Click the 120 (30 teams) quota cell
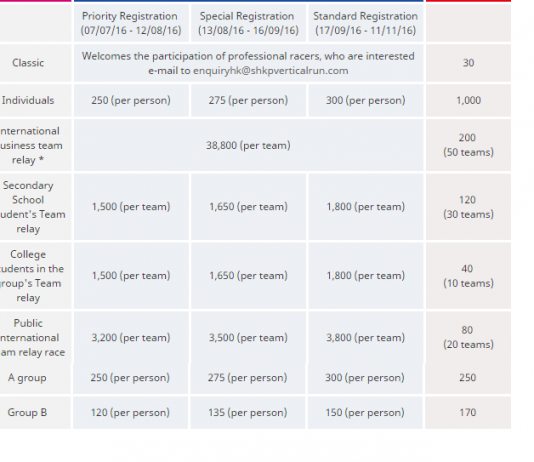Image resolution: width=534 pixels, height=462 pixels. tap(468, 207)
